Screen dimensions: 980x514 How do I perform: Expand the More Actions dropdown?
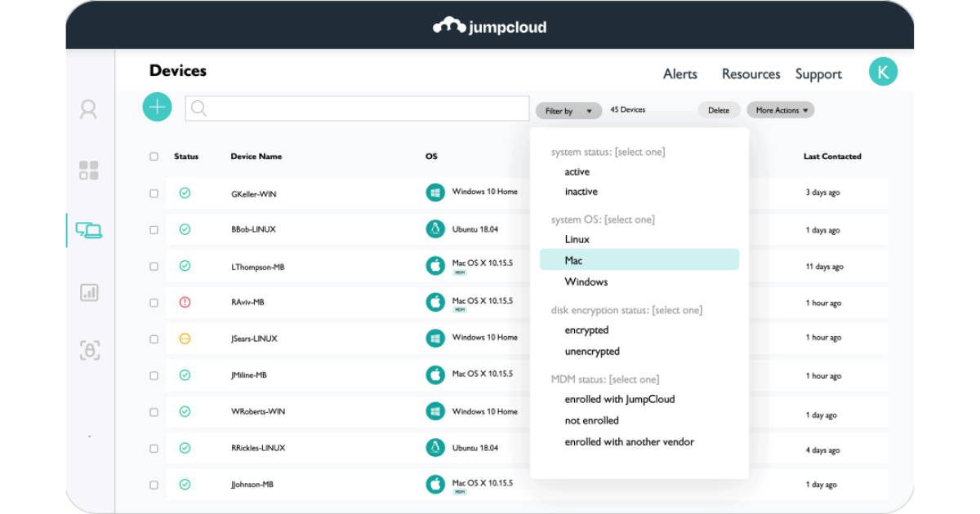tap(780, 109)
